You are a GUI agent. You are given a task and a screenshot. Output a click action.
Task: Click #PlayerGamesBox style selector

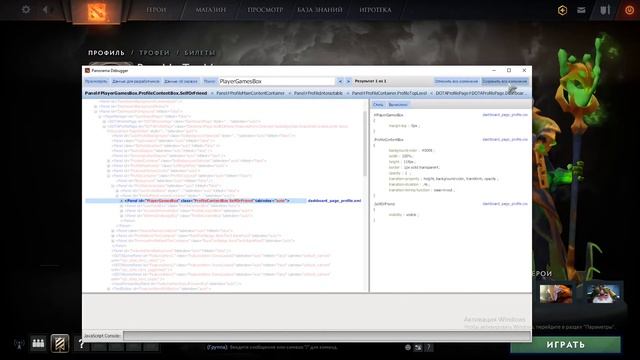389,116
